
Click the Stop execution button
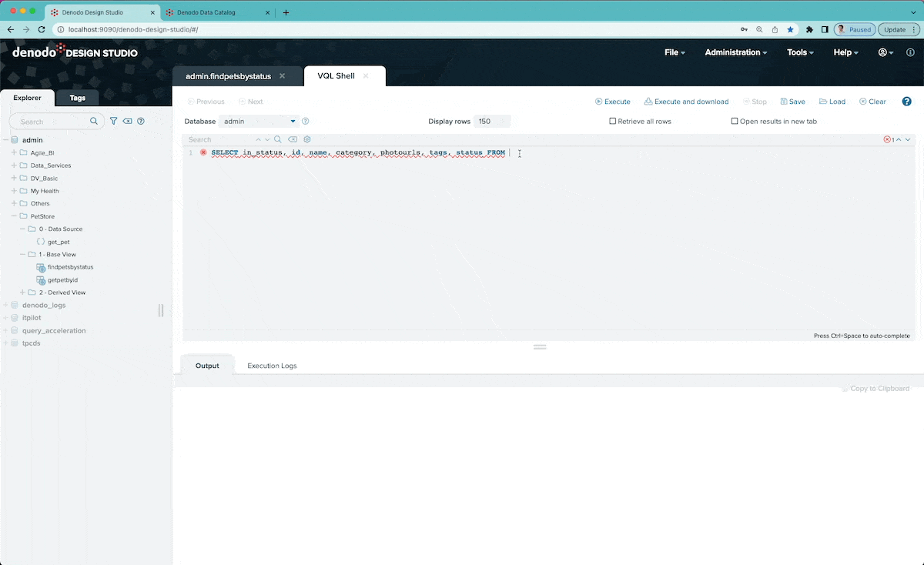point(755,102)
